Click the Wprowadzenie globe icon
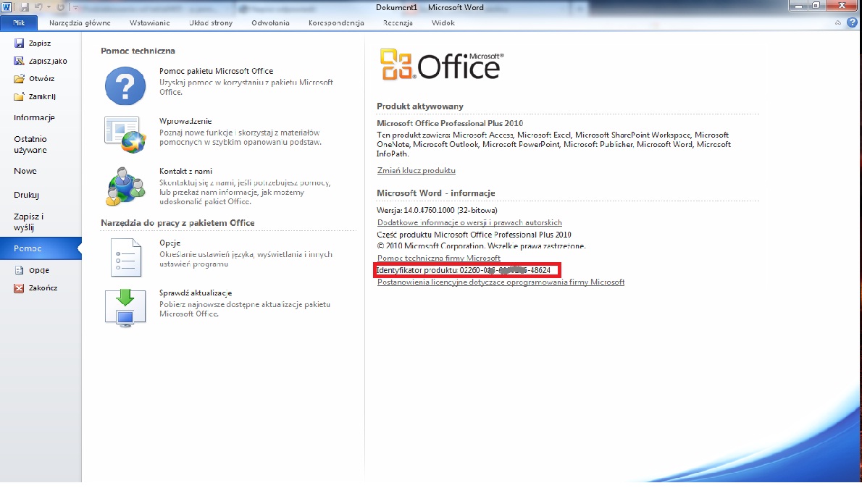This screenshot has width=862, height=504. (x=125, y=134)
